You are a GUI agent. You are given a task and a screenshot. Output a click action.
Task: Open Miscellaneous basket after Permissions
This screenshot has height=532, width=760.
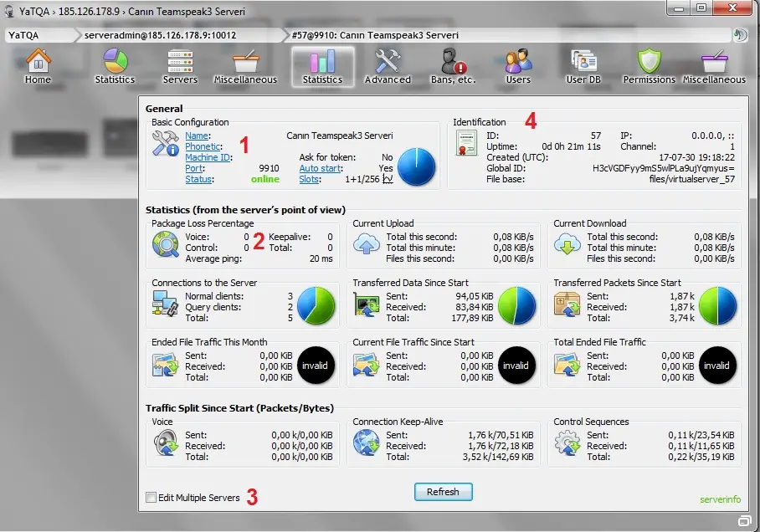714,67
